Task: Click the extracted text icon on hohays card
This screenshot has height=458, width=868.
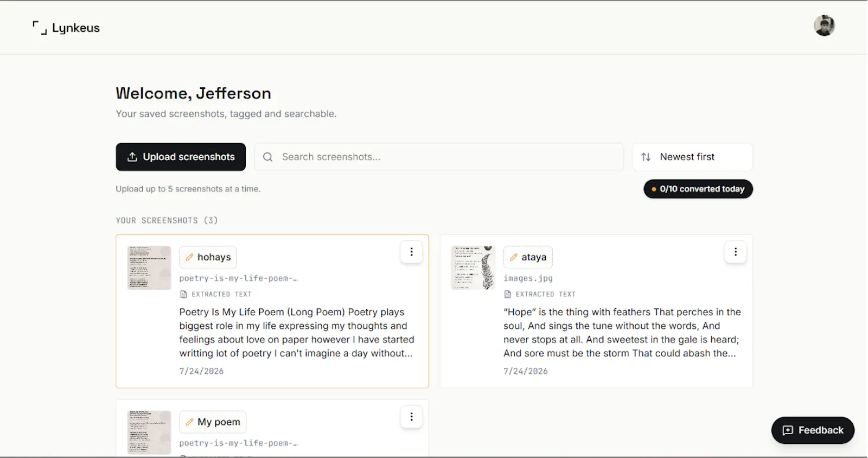Action: [183, 294]
